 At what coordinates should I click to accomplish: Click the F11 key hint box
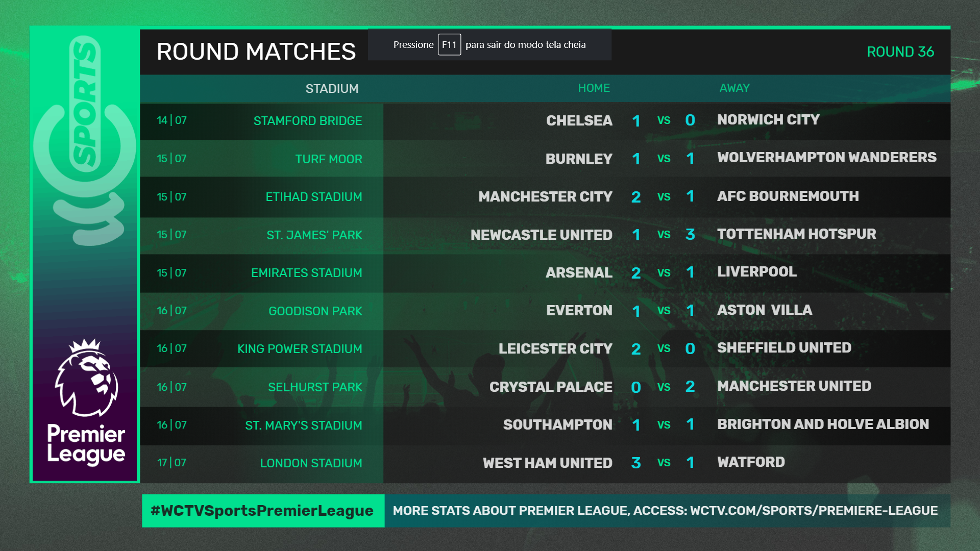click(x=449, y=45)
